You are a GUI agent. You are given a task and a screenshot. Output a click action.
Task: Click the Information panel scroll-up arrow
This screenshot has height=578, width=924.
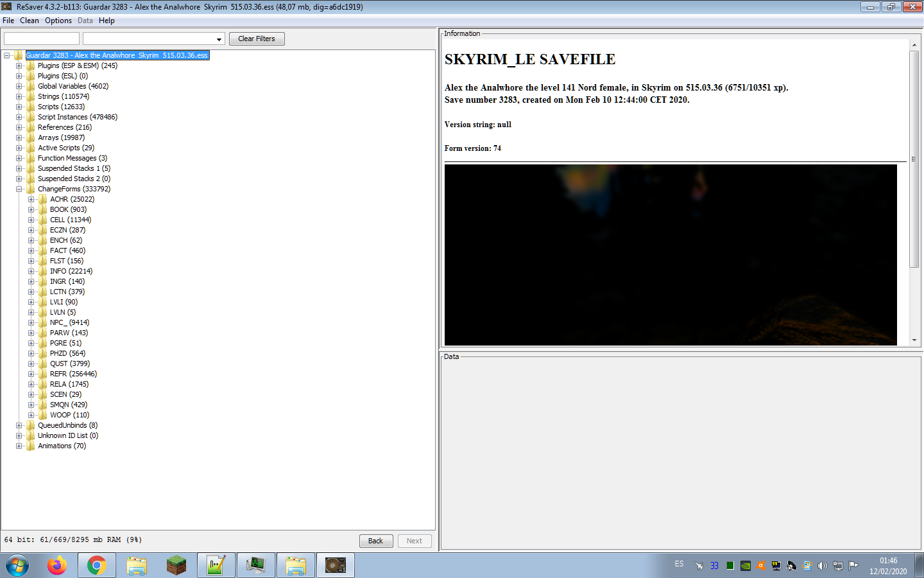(914, 46)
